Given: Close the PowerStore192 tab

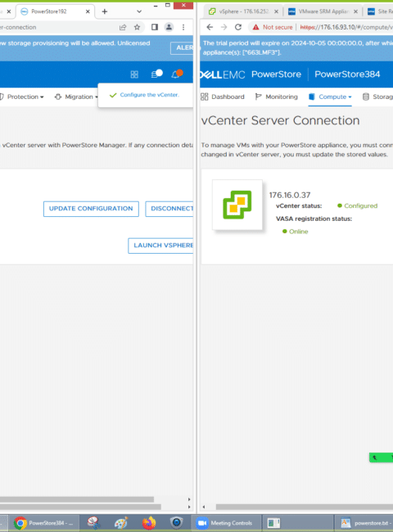Looking at the screenshot, I should [x=88, y=11].
